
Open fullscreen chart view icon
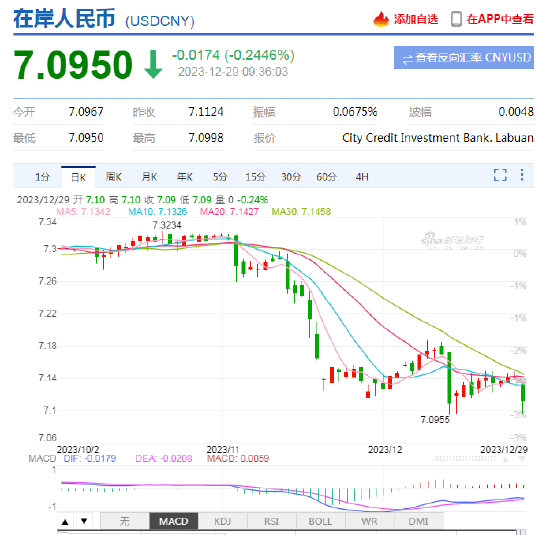tap(500, 175)
